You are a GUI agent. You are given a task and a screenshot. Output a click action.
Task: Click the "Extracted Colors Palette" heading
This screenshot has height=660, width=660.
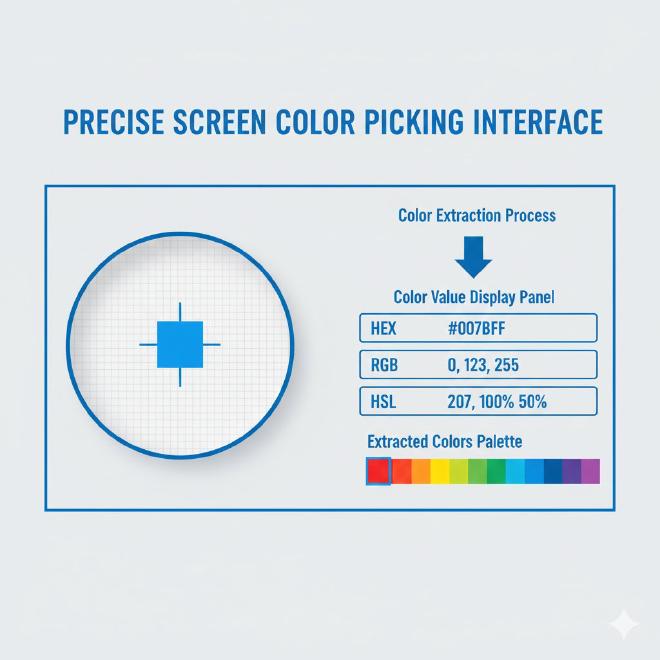coord(444,441)
